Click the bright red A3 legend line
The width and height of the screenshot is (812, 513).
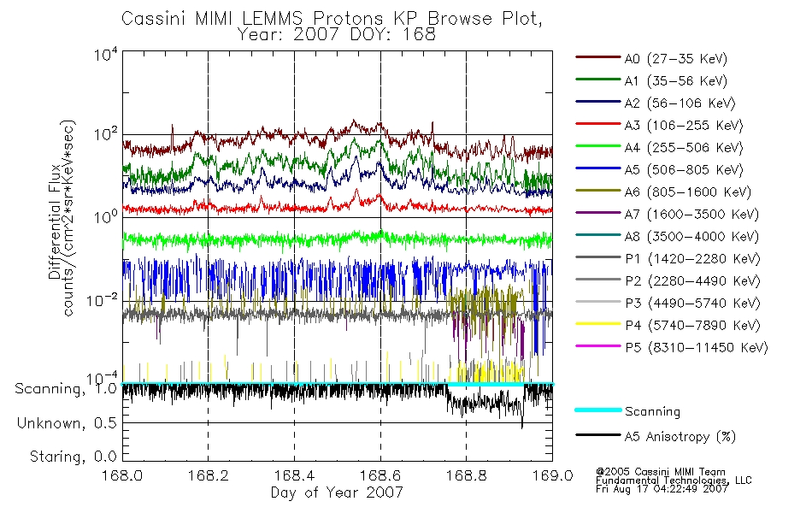(598, 124)
